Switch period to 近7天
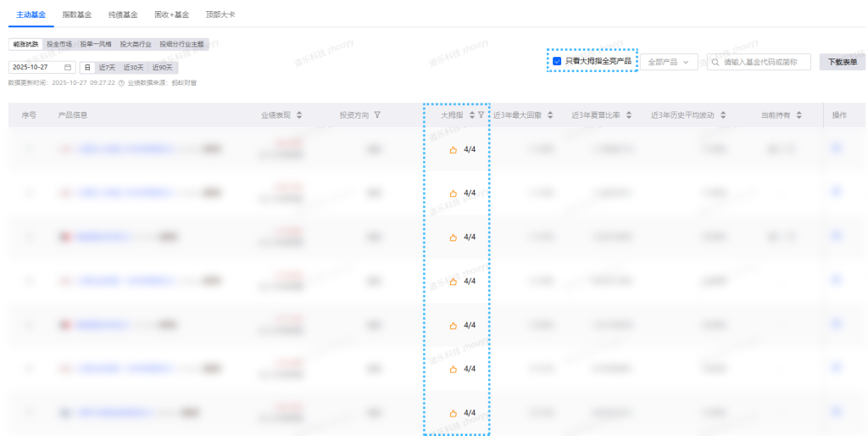 (107, 67)
